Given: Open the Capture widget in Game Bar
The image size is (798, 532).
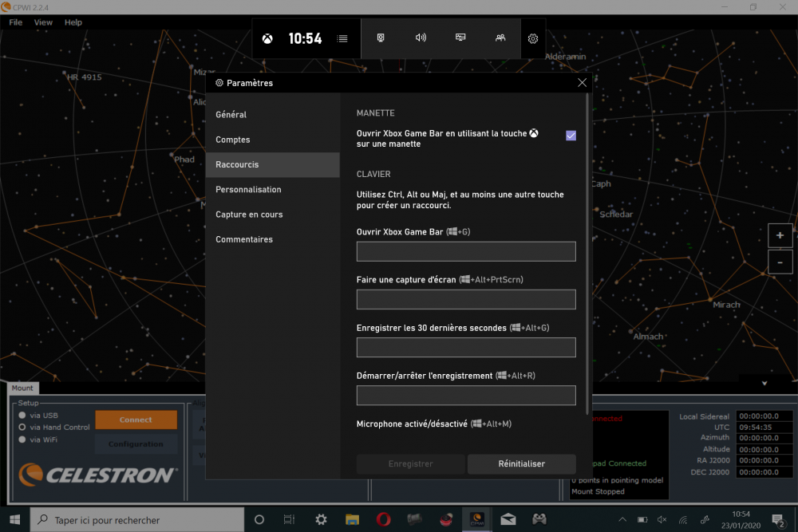Looking at the screenshot, I should coord(381,38).
